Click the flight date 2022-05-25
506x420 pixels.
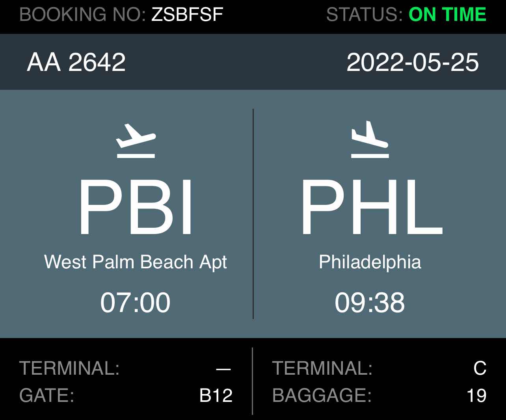tap(413, 62)
